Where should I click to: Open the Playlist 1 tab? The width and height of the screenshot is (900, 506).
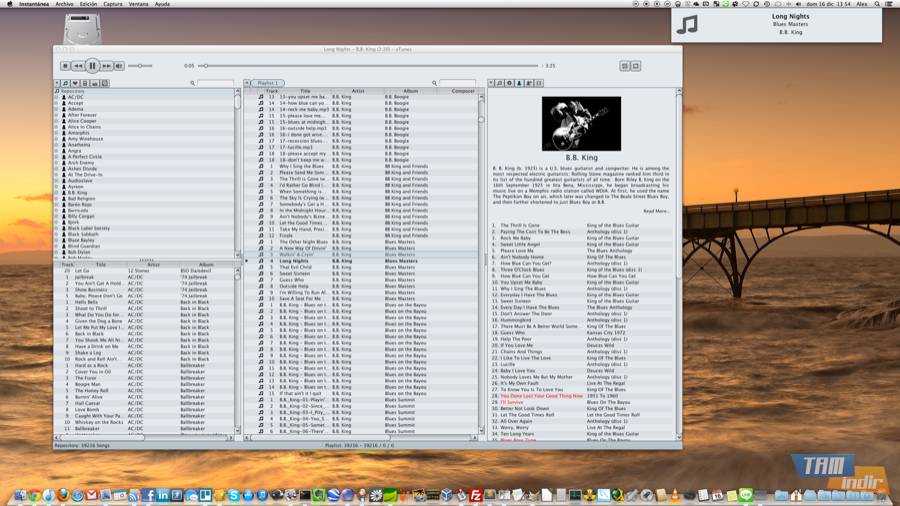click(268, 83)
